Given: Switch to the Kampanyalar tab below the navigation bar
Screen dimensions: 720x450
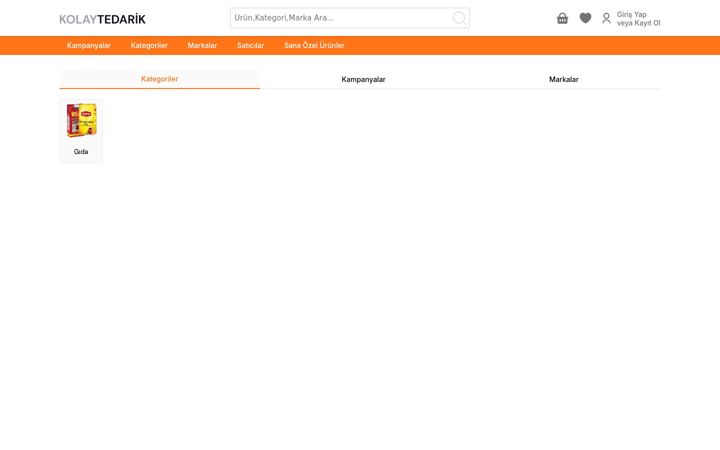Looking at the screenshot, I should coord(363,79).
